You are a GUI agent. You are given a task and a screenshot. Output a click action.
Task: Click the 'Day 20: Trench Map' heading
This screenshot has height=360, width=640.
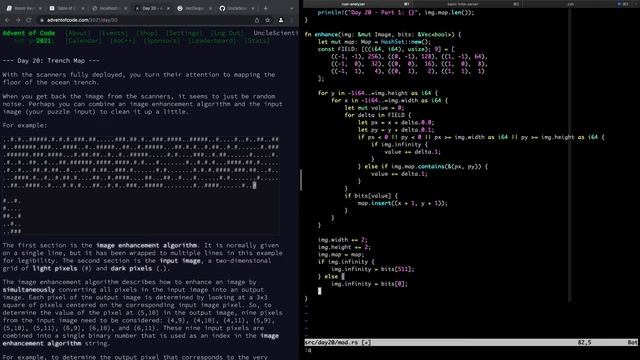[x=51, y=61]
